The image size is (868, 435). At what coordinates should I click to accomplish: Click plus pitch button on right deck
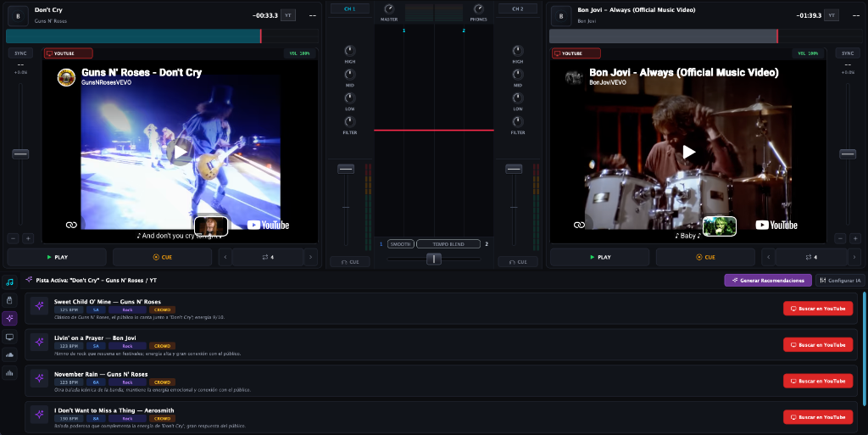coord(855,238)
